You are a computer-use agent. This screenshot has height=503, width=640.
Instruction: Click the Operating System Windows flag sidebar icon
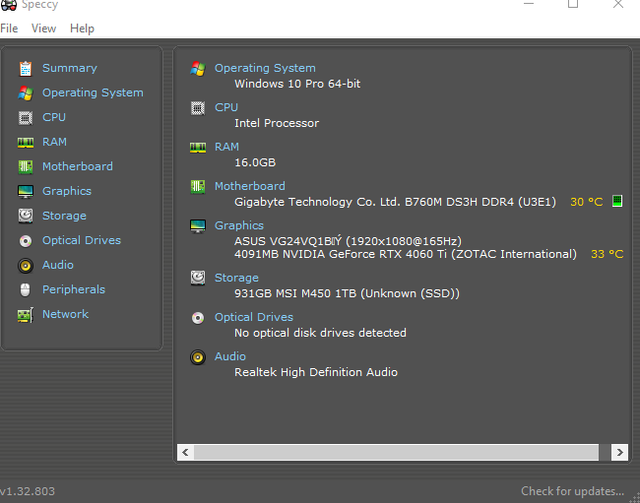point(25,93)
